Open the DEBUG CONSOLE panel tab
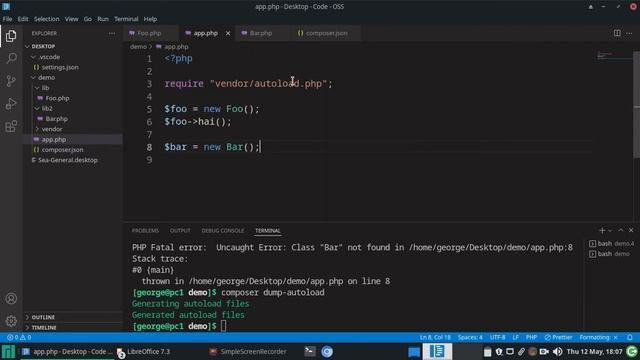This screenshot has width=640, height=360. (222, 231)
